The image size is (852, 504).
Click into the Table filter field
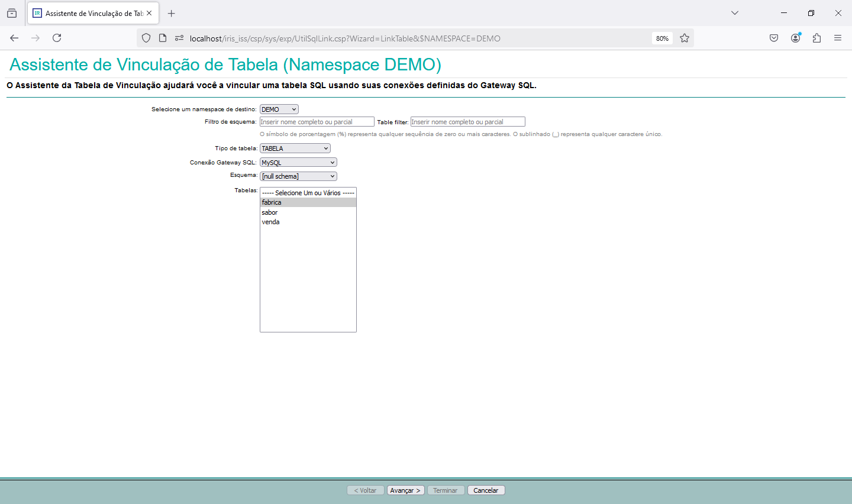tap(467, 122)
